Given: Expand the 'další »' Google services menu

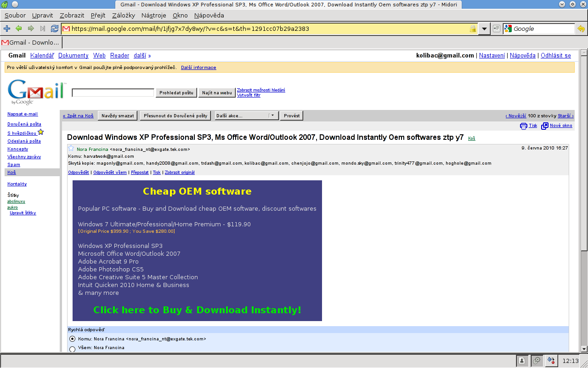Looking at the screenshot, I should click(142, 56).
